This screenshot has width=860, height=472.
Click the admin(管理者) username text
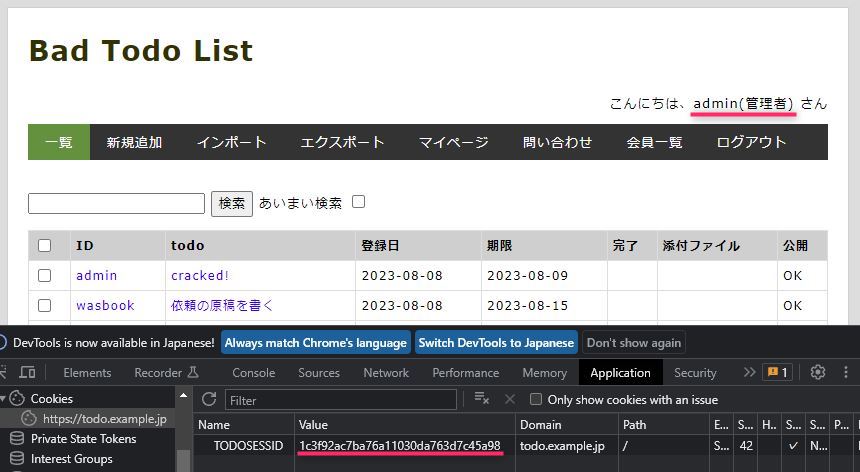pyautogui.click(x=743, y=104)
